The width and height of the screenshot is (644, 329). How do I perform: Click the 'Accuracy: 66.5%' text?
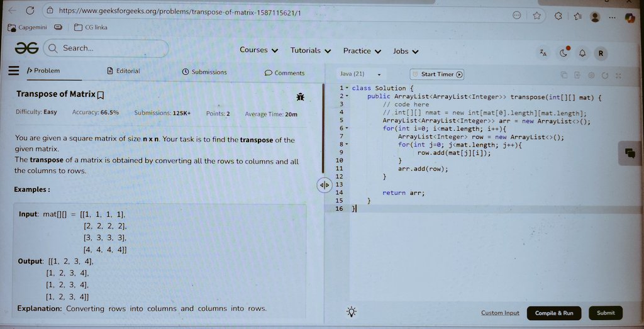tap(96, 112)
